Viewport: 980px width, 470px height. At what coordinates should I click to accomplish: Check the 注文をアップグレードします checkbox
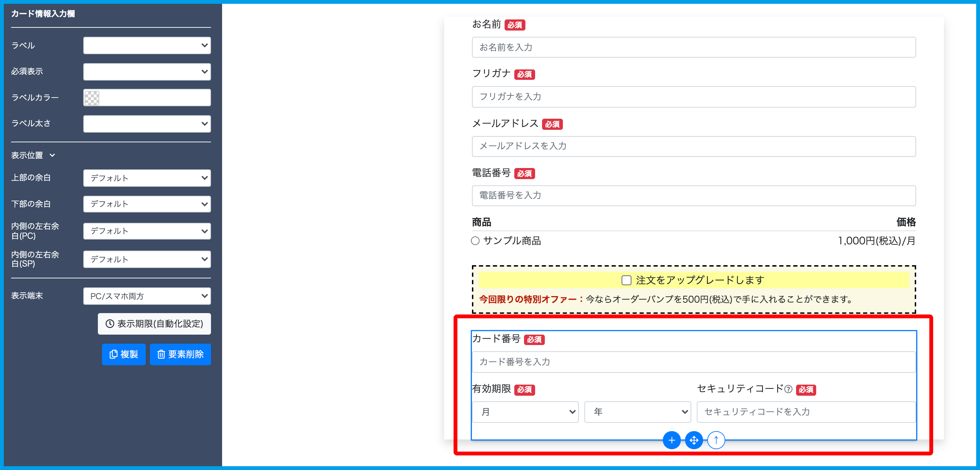coord(626,280)
